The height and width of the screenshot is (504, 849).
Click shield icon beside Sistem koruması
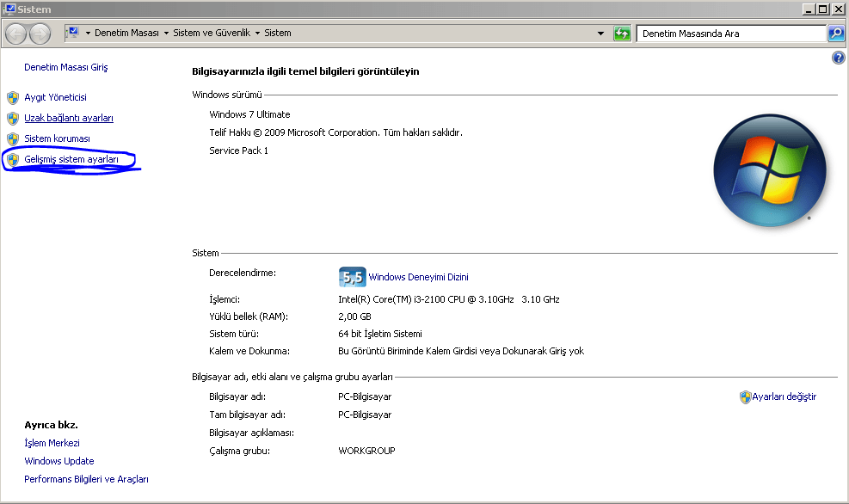coord(13,139)
